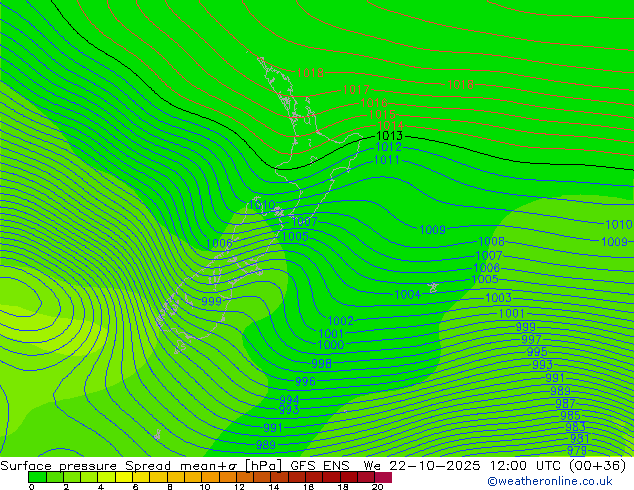Click the blue isobar label '979'
634x490 pixels.
point(577,450)
